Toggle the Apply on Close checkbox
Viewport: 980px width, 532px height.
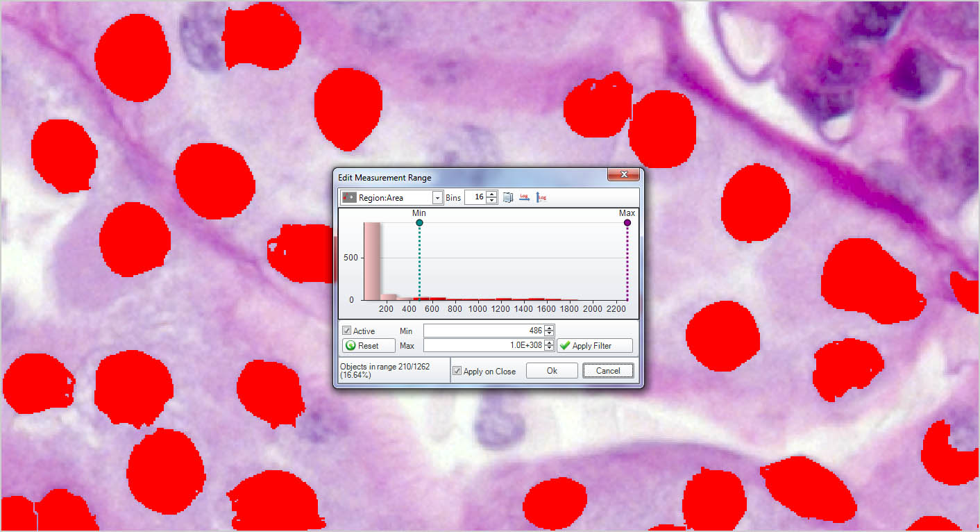[457, 371]
